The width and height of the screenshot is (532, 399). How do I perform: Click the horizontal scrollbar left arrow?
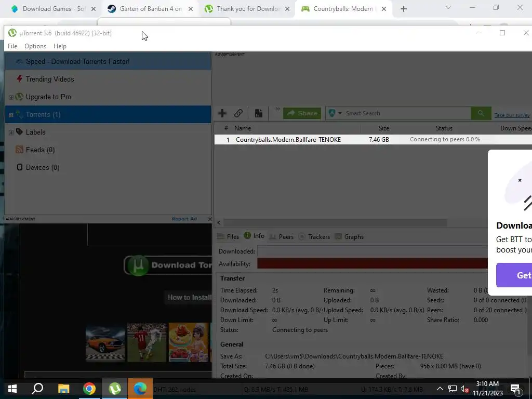219,222
